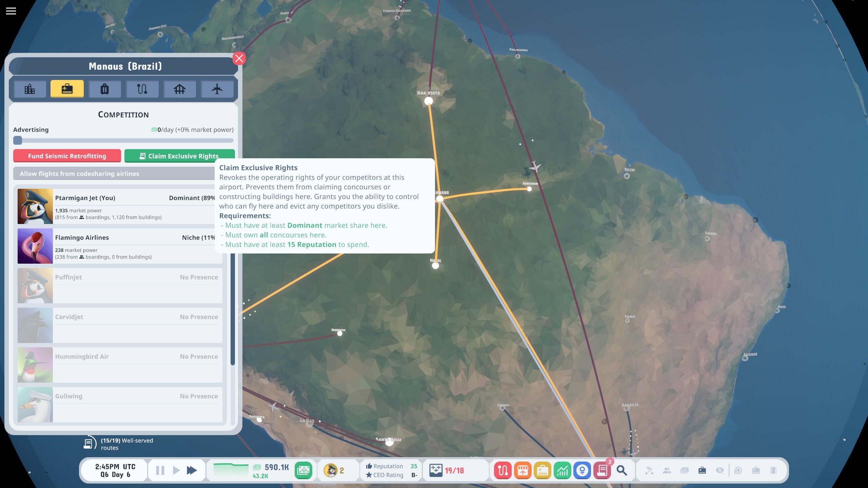Viewport: 868px width, 488px height.
Task: Switch to the buildings tab in Manaus panel
Action: [x=30, y=89]
